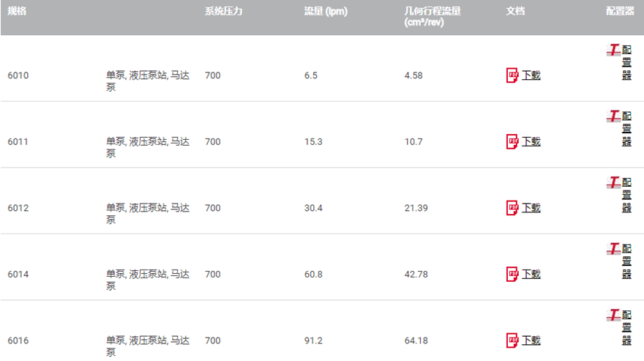This screenshot has height=361, width=644.
Task: Click the 规格 column header
Action: 17,12
